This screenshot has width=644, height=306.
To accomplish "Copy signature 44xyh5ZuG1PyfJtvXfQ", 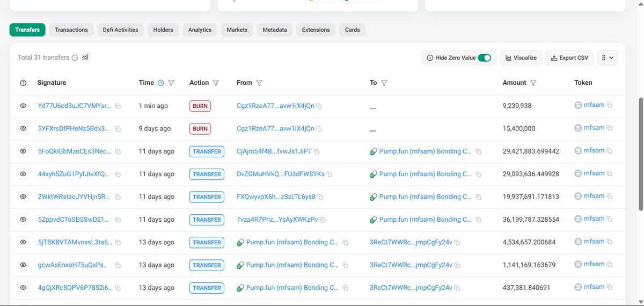I will (118, 174).
